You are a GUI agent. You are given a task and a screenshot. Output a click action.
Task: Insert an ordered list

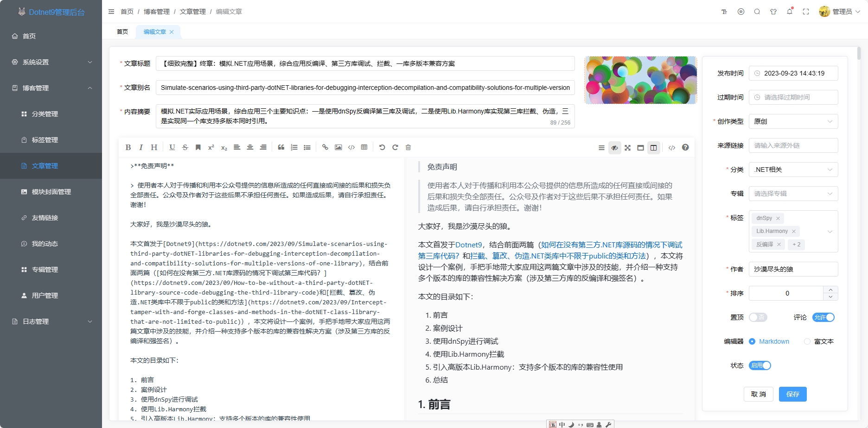[x=294, y=147]
